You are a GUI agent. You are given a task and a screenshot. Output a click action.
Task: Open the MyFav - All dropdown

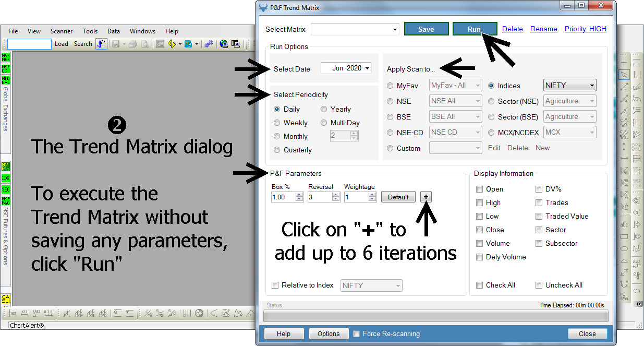pyautogui.click(x=456, y=85)
